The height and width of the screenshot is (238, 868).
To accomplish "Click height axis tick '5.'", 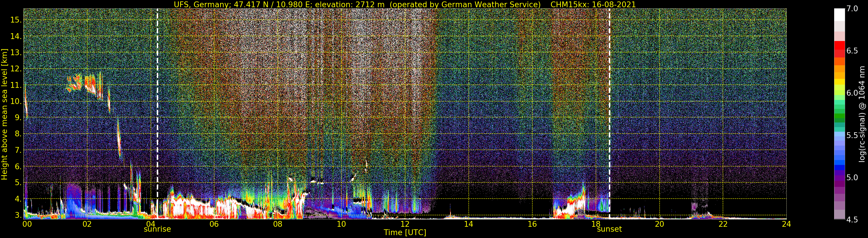I will pyautogui.click(x=18, y=183).
